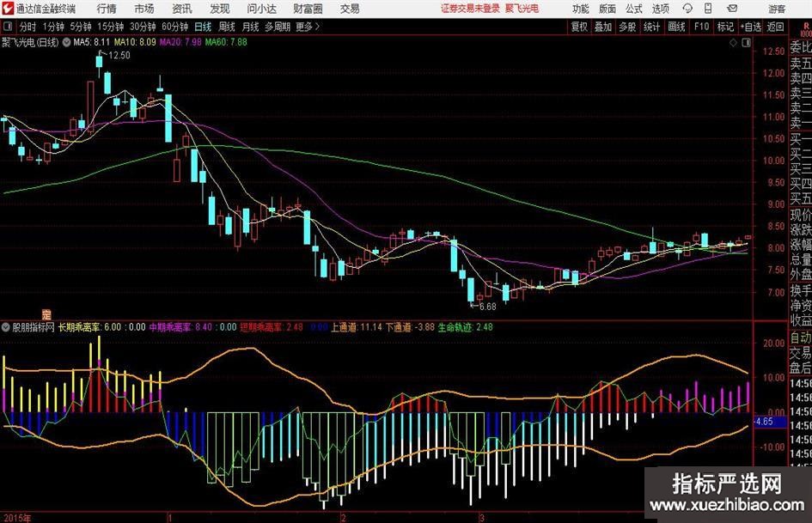Click the MA10: 8.09 value
The width and height of the screenshot is (812, 523).
[x=135, y=42]
